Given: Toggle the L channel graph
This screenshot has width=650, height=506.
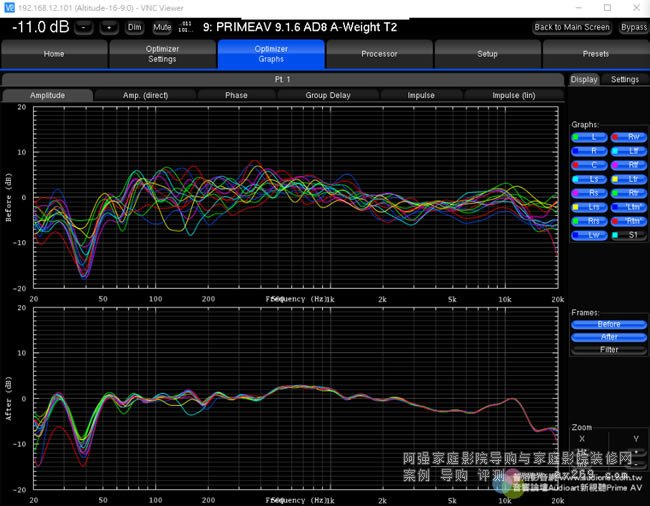Looking at the screenshot, I should 590,137.
